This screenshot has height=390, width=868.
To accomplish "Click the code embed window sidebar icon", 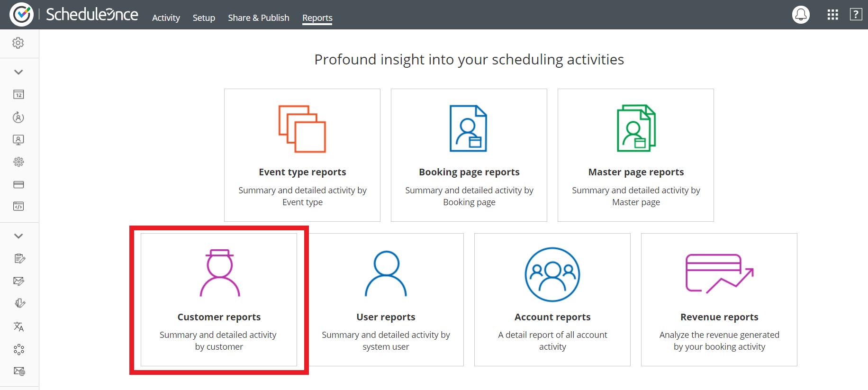I will click(x=18, y=207).
